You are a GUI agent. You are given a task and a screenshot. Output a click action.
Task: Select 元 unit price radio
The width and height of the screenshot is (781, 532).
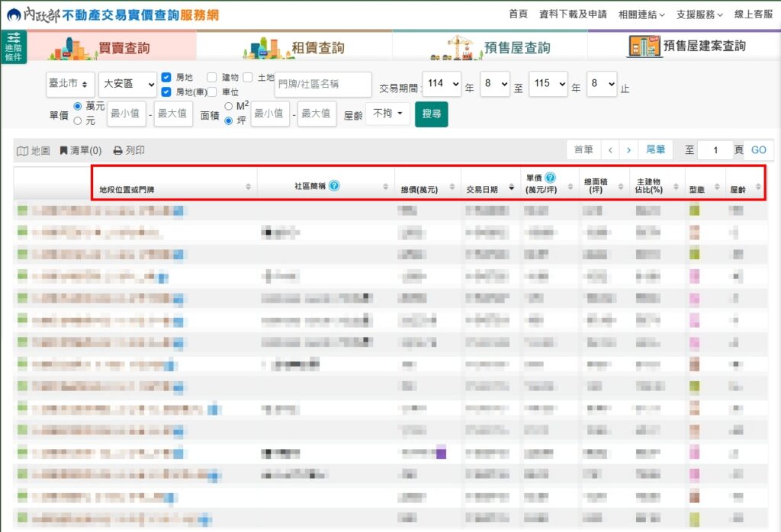[x=78, y=120]
